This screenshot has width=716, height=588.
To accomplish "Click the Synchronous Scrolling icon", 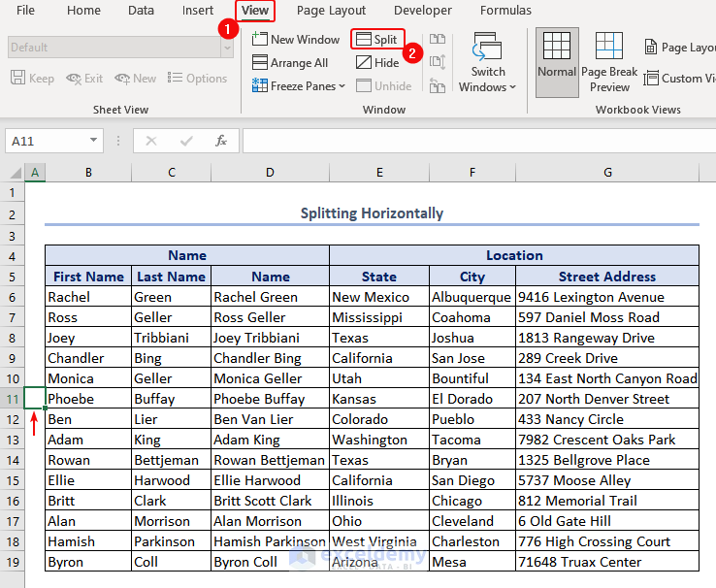I will coord(438,62).
